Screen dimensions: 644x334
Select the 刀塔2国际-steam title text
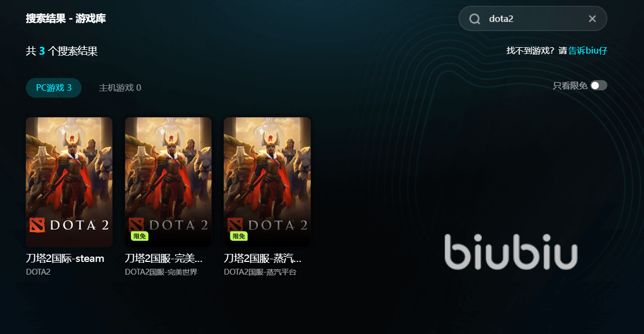(x=65, y=259)
